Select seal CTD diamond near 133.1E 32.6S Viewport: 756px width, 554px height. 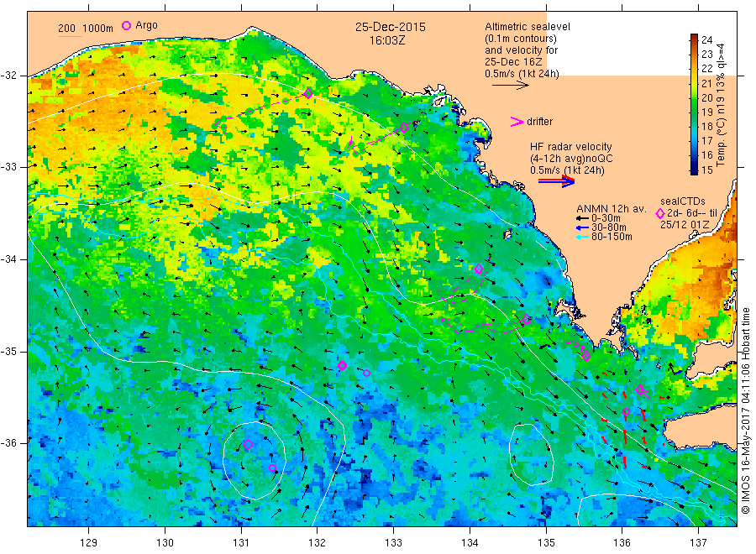404,128
